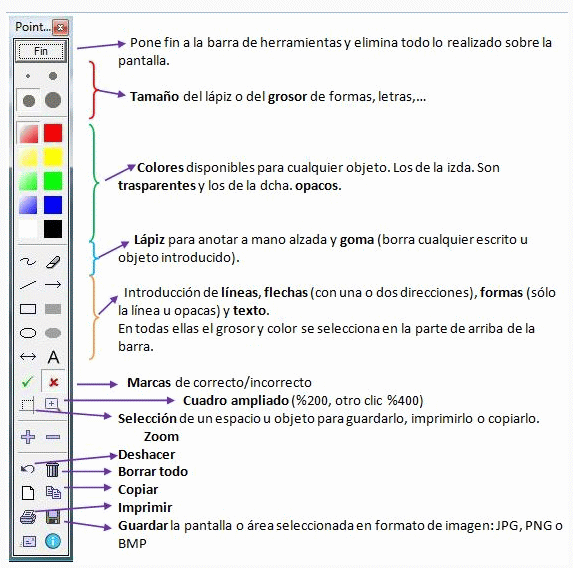Click the bold word 'trasparentes'

coord(157,186)
